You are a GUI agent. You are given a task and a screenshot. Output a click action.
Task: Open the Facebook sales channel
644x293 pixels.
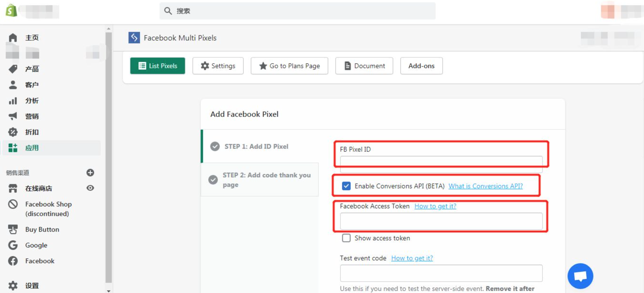[39, 261]
